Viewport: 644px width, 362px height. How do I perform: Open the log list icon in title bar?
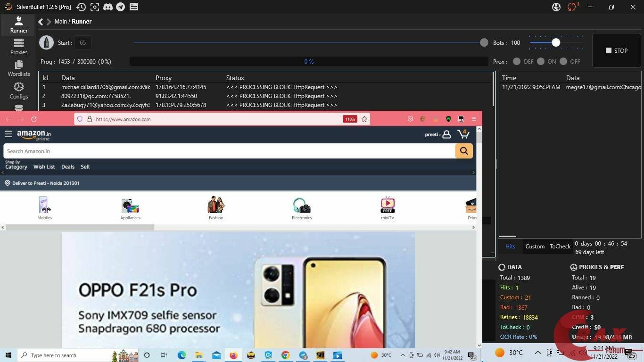coord(134,7)
